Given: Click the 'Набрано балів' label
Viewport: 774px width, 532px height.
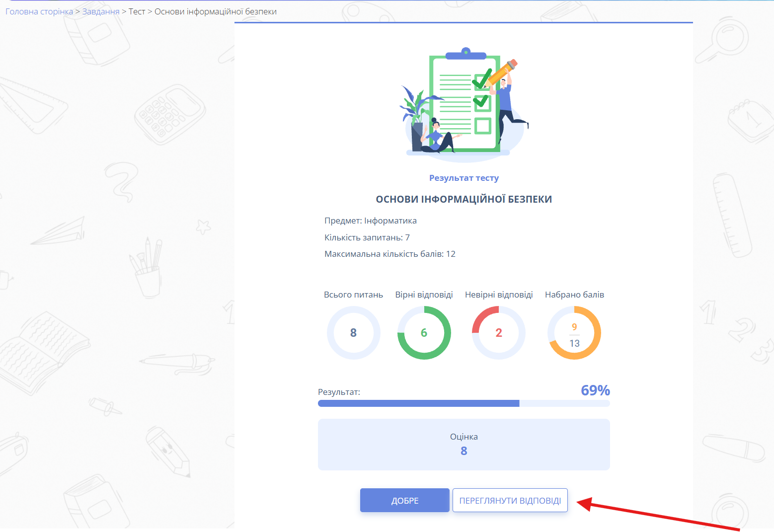Looking at the screenshot, I should pyautogui.click(x=575, y=295).
